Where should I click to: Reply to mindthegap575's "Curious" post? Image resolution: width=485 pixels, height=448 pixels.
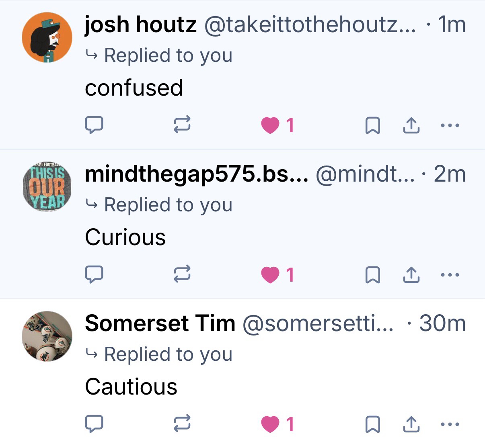coord(94,275)
